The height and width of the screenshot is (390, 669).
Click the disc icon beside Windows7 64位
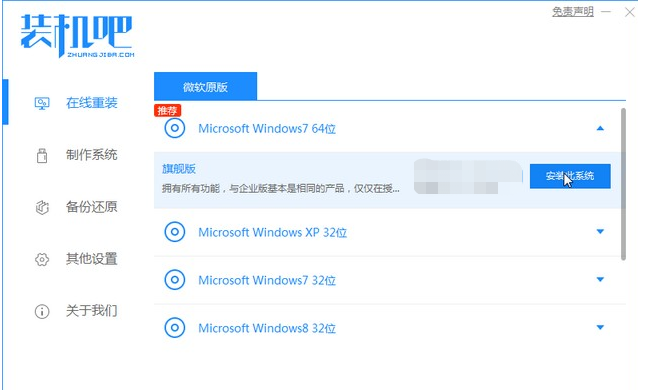(175, 128)
